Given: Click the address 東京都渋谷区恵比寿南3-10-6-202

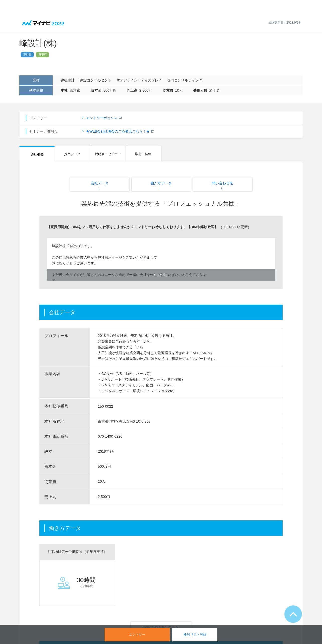Looking at the screenshot, I should [x=124, y=421].
